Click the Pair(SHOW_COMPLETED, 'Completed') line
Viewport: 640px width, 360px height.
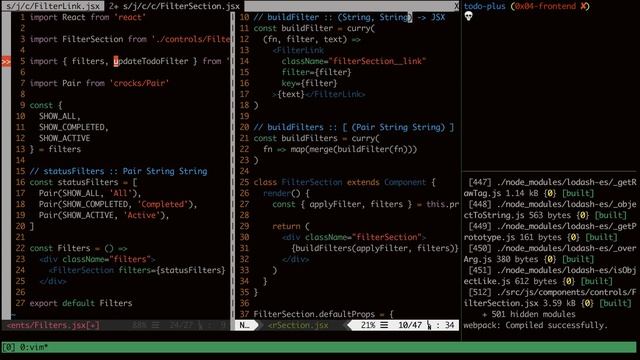click(x=118, y=204)
